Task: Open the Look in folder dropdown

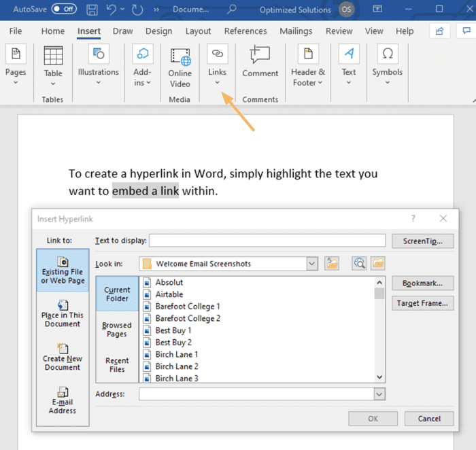Action: coord(312,264)
